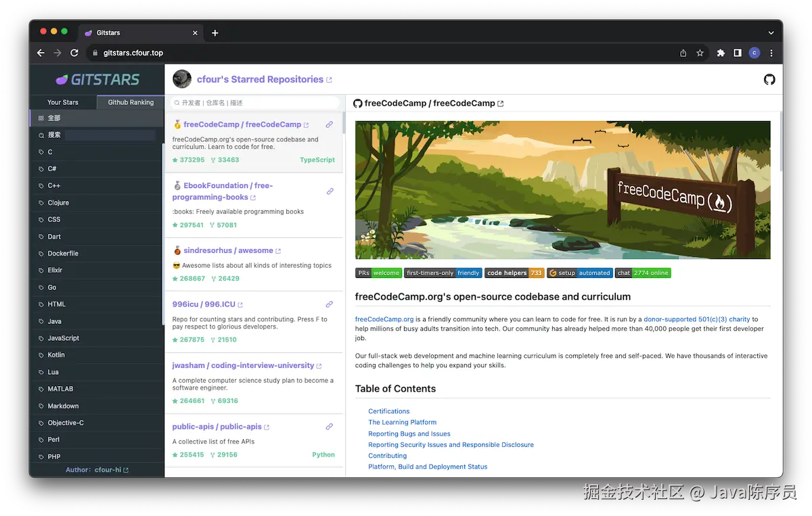Screen dimensions: 812x516
Task: Open external link icon next to coding-interview-university
Action: 319,366
